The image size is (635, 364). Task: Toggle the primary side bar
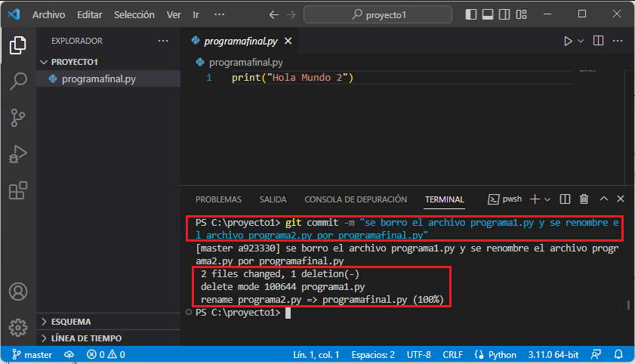[x=471, y=14]
